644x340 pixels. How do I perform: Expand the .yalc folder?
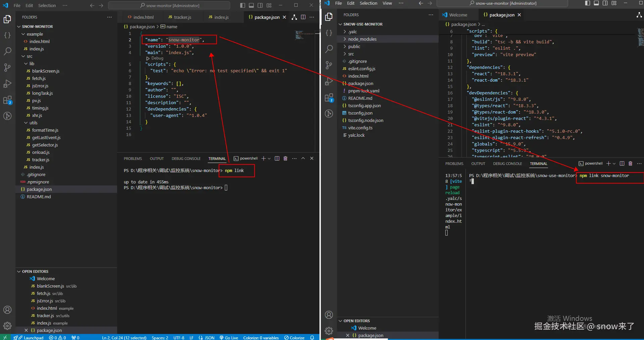point(352,32)
